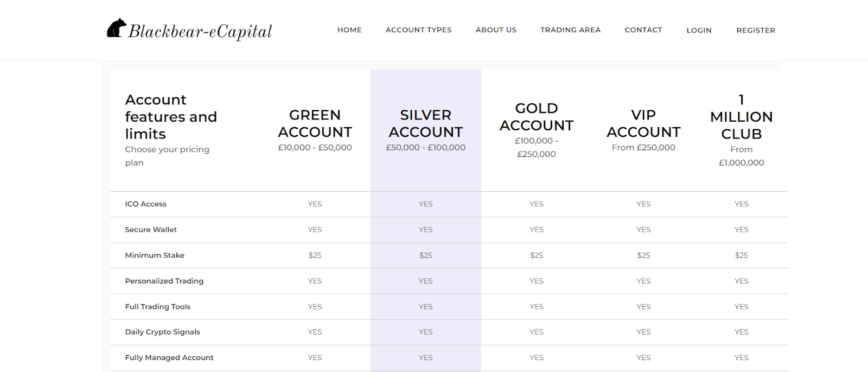
Task: Click Silver Account's $25 minimum stake
Action: point(426,255)
